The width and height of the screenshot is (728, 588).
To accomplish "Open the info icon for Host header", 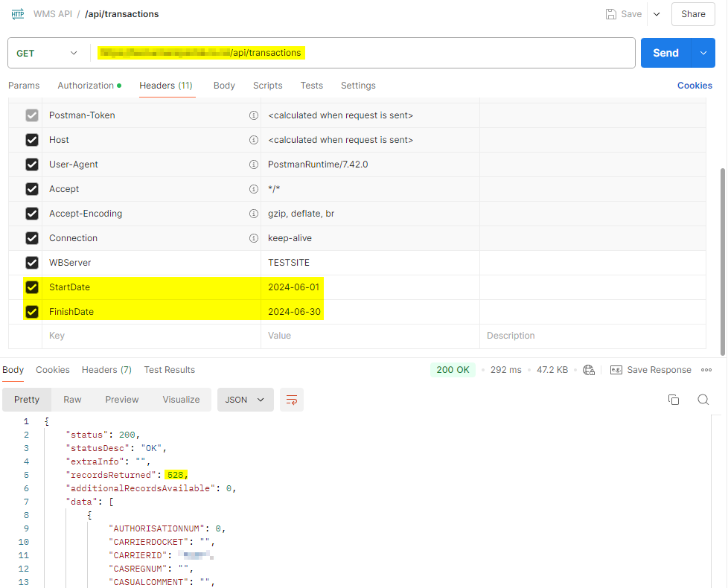I will pyautogui.click(x=254, y=140).
